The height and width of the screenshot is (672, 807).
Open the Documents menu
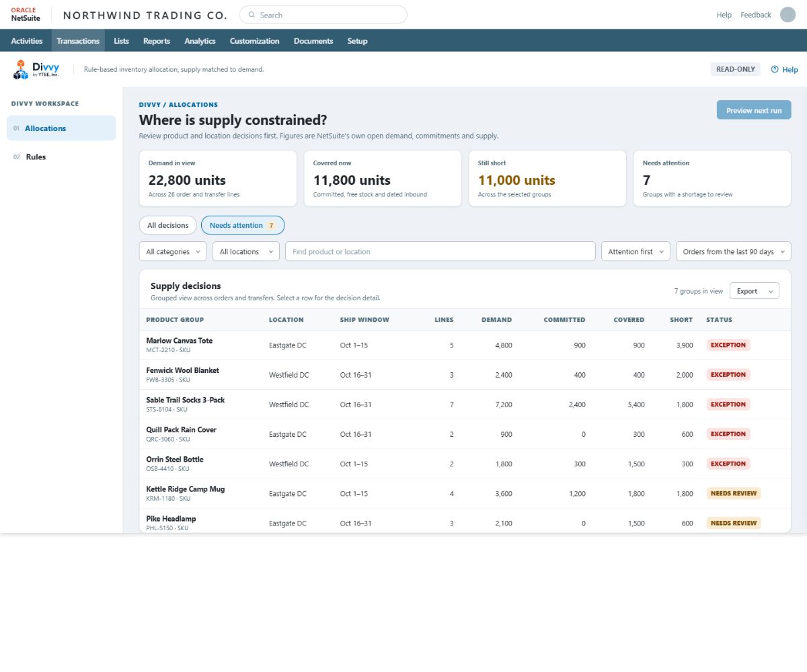313,41
